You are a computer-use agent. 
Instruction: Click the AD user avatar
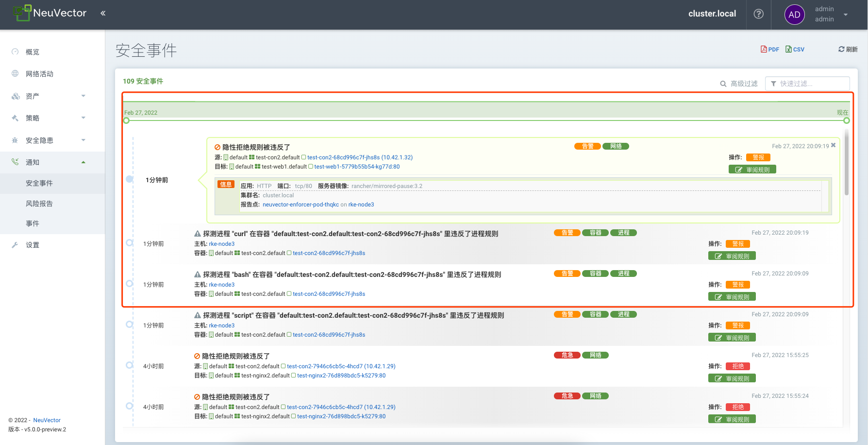coord(794,15)
